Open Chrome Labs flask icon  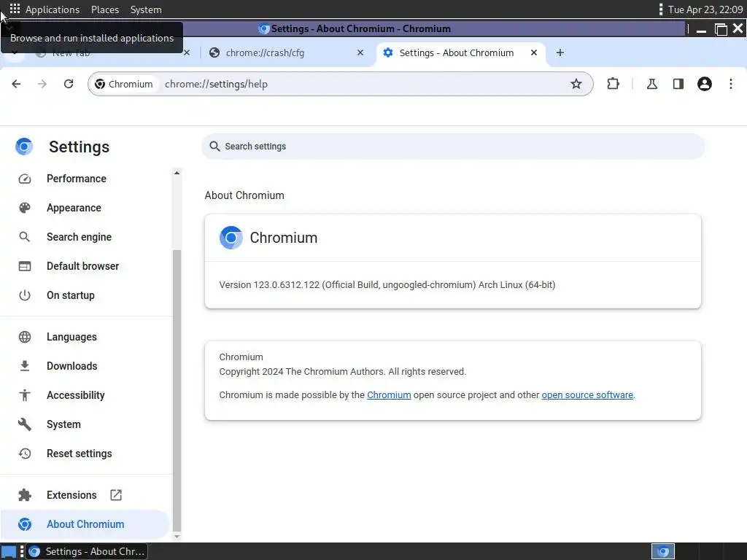coord(651,84)
